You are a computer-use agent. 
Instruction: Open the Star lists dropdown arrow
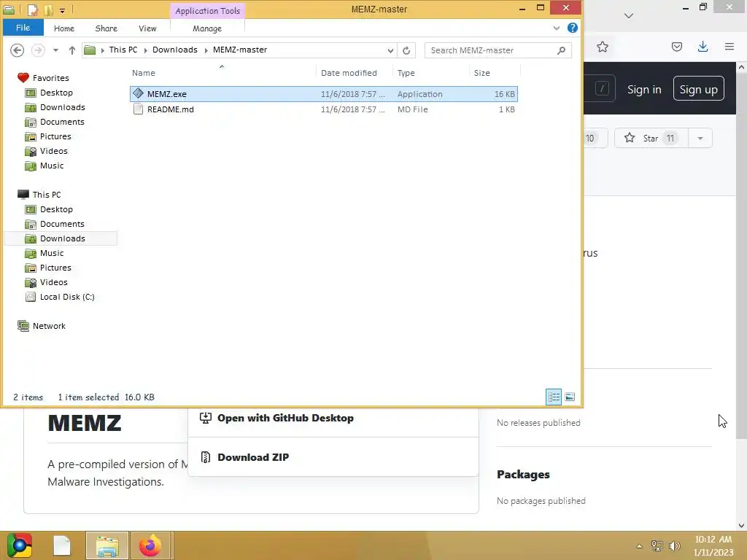[700, 138]
